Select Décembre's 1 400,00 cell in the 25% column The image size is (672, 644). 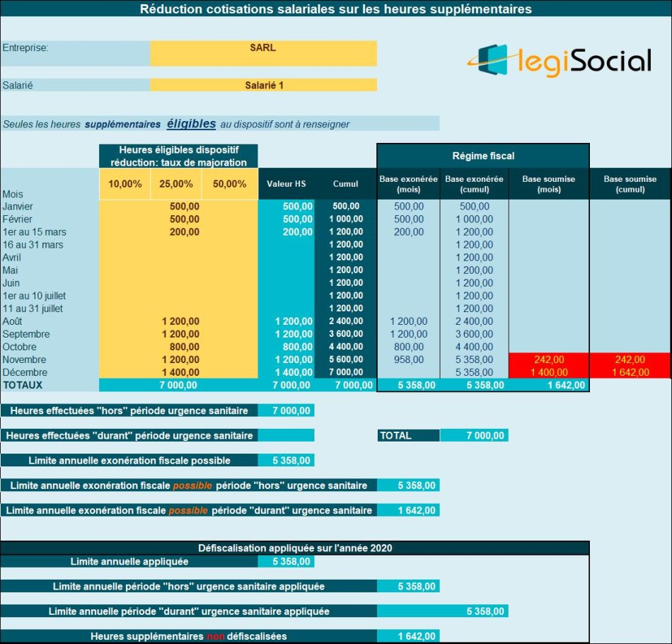180,372
